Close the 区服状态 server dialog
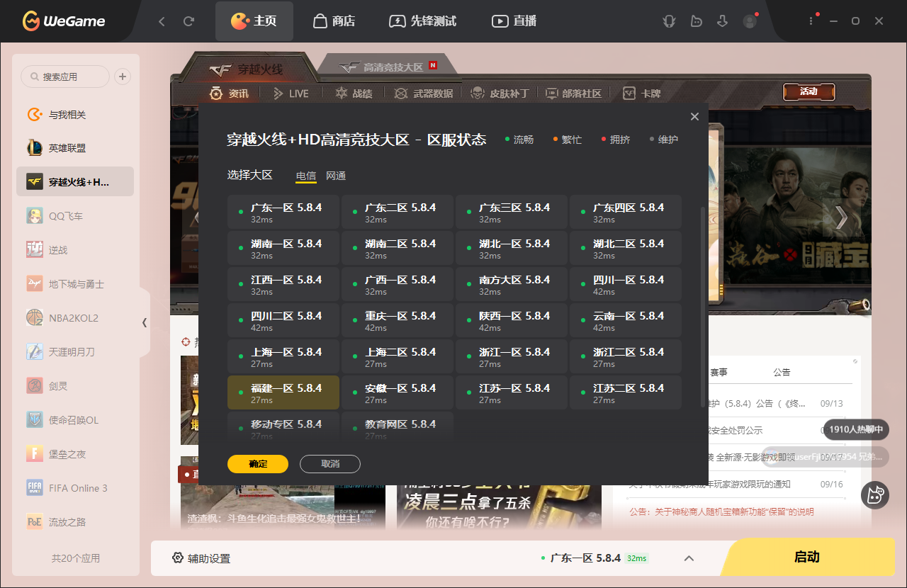This screenshot has width=907, height=588. coord(694,117)
